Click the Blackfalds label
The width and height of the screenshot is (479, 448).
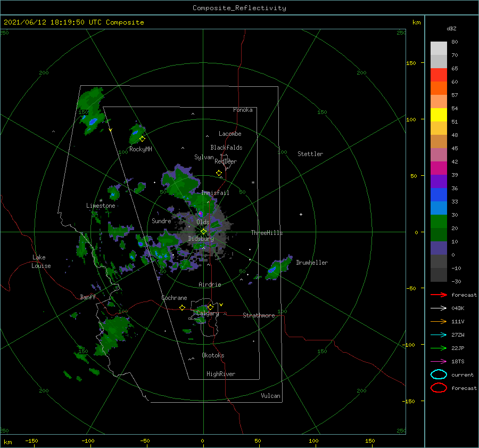pyautogui.click(x=226, y=148)
